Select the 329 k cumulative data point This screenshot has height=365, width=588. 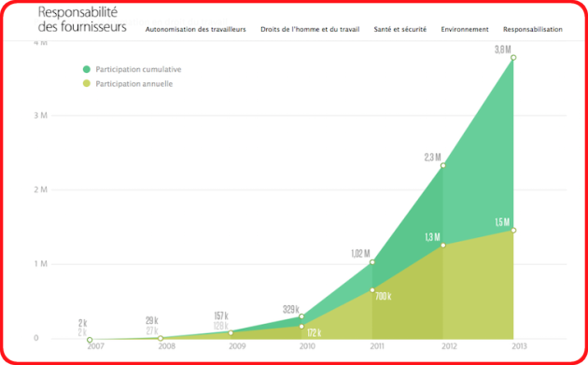pyautogui.click(x=301, y=316)
